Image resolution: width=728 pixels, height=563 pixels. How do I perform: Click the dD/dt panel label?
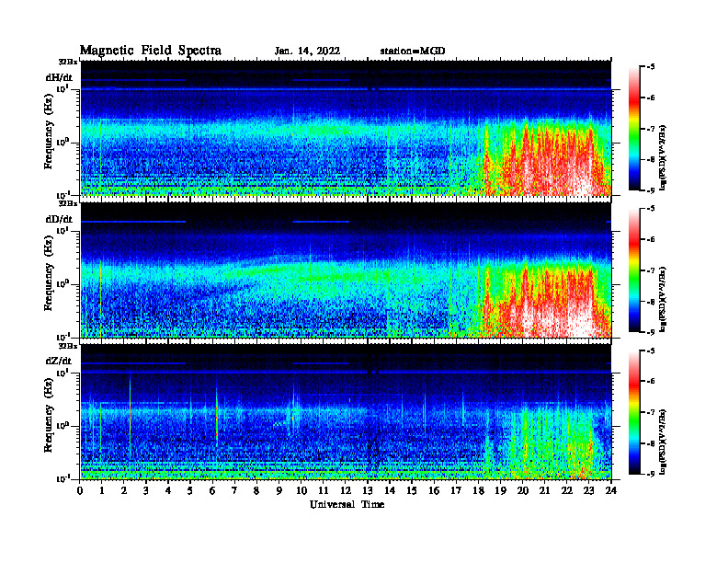point(59,219)
